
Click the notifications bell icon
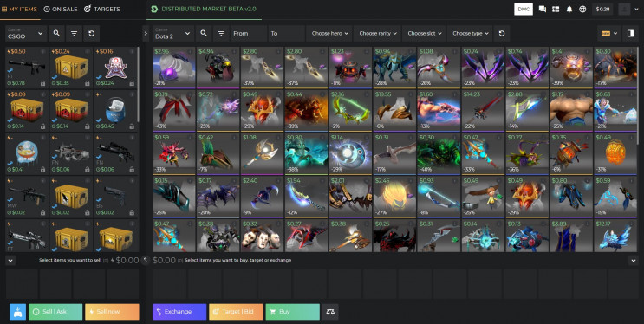click(569, 9)
